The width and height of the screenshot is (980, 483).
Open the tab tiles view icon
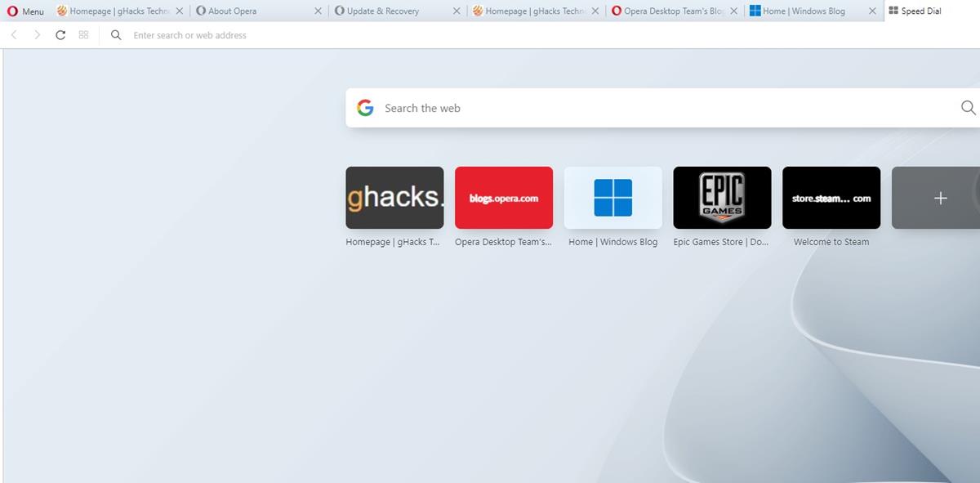(82, 35)
